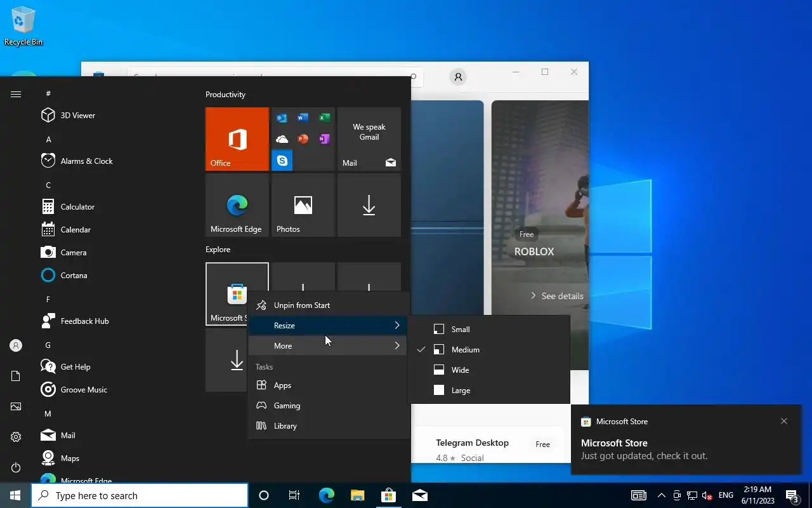Choose Apps from the Tasks list

pos(328,385)
